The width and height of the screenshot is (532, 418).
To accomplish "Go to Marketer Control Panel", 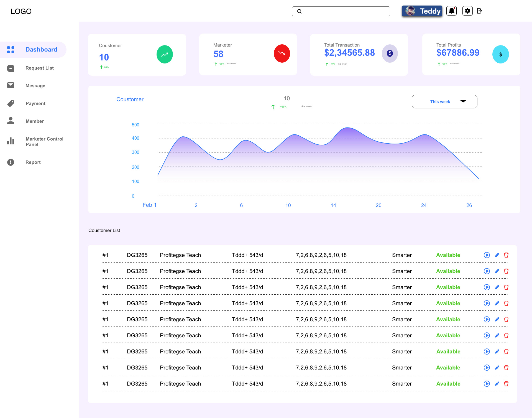I will click(x=44, y=142).
